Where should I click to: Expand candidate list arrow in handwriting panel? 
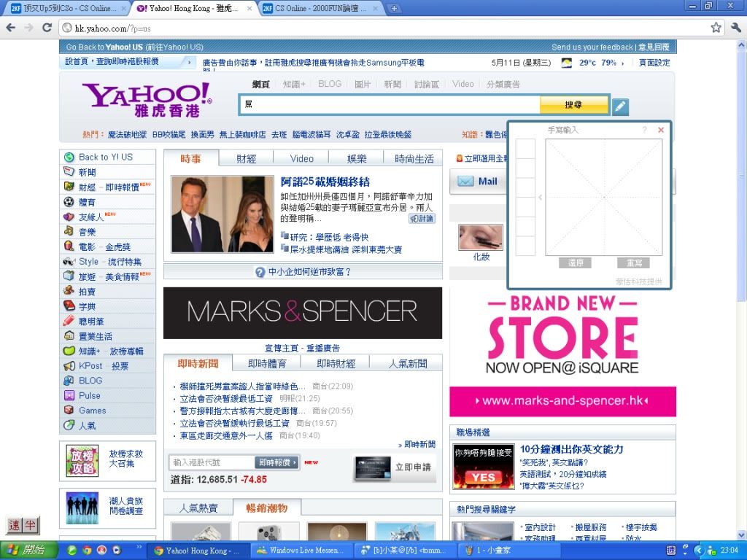coord(540,198)
